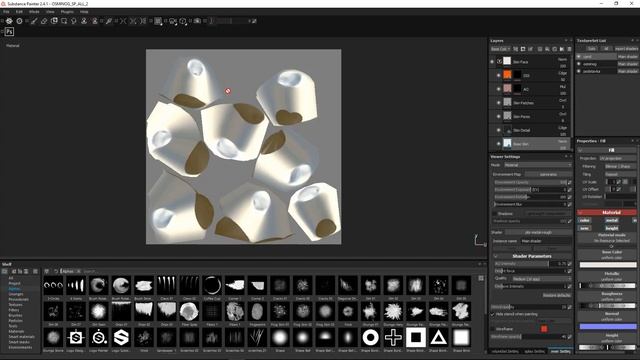This screenshot has height=360, width=640.
Task: Toggle the height channel button under Material
Action: pyautogui.click(x=611, y=228)
